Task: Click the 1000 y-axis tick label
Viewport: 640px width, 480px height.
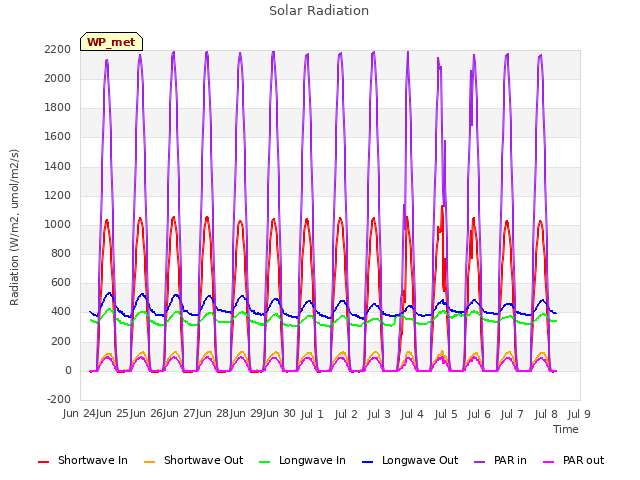Action: click(58, 224)
